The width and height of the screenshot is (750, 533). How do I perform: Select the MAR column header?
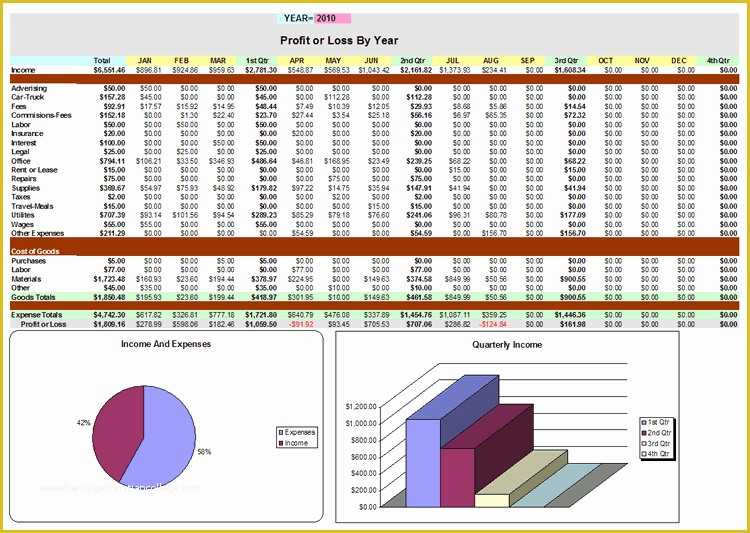[218, 61]
